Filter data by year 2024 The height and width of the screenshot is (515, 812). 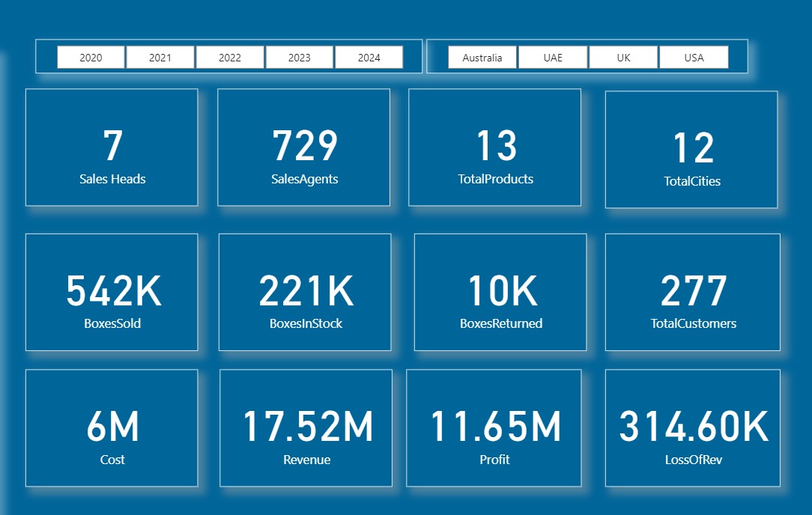coord(369,56)
